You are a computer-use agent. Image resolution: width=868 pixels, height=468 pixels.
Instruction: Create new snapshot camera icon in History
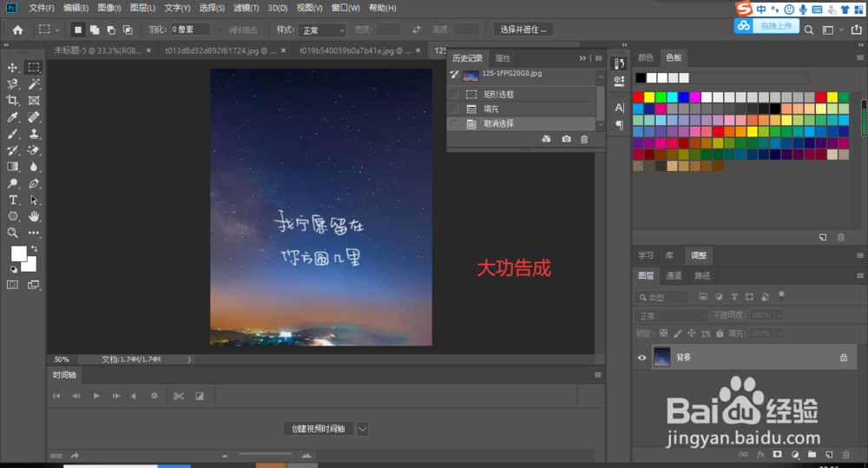point(566,139)
